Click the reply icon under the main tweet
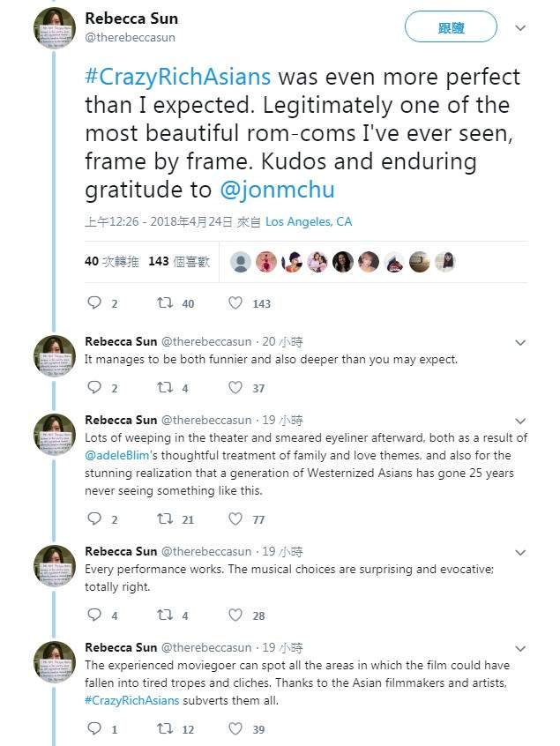 coord(95,303)
